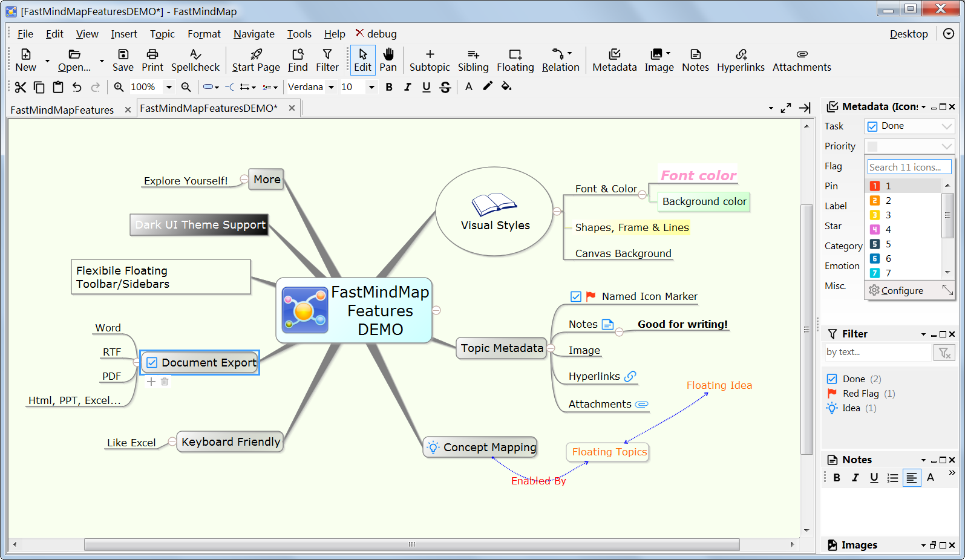Image resolution: width=965 pixels, height=560 pixels.
Task: Insert a Floating topic
Action: 515,60
